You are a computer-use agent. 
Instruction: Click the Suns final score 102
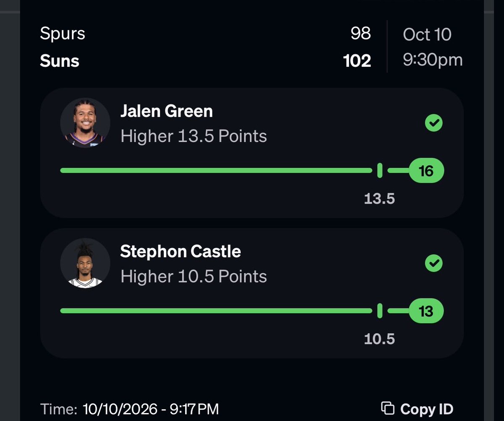pyautogui.click(x=357, y=61)
